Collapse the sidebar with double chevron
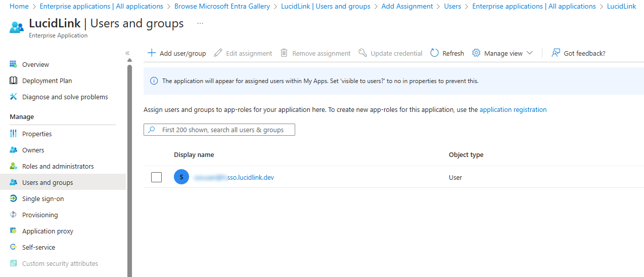This screenshot has height=277, width=644. [x=127, y=53]
